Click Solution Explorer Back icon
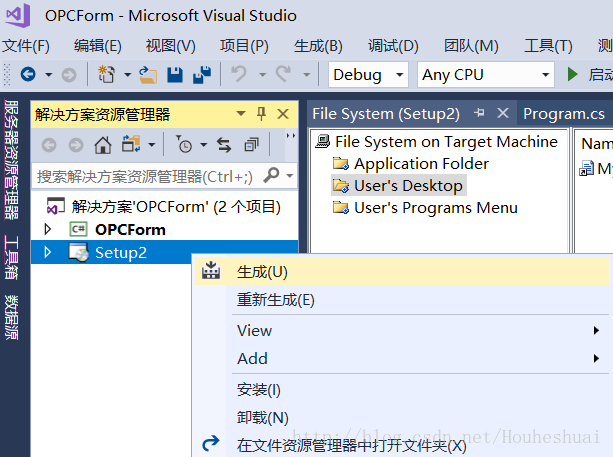This screenshot has height=457, width=613. click(x=49, y=145)
